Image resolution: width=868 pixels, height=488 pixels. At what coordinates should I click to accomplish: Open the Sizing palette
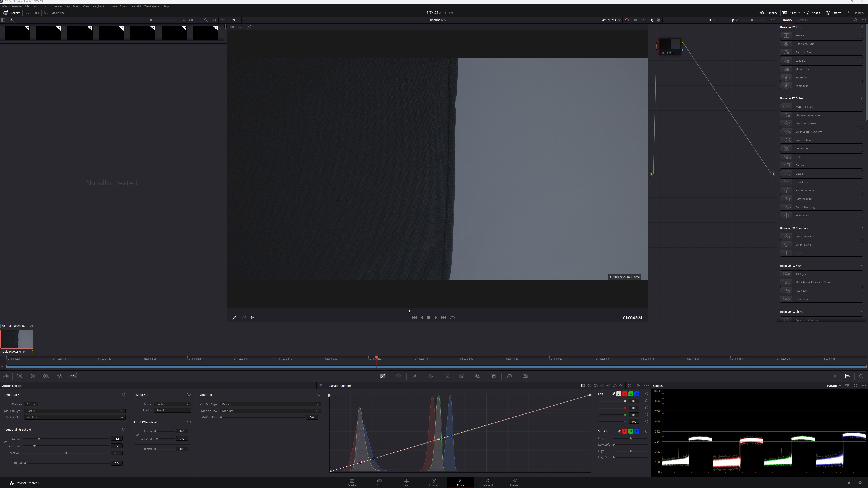[509, 376]
